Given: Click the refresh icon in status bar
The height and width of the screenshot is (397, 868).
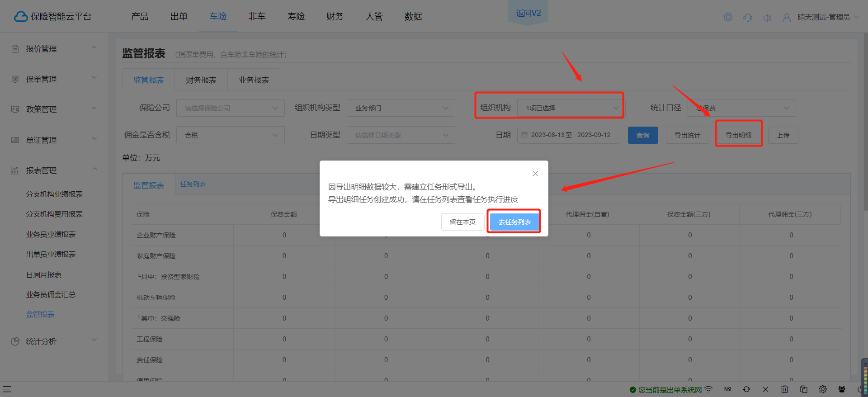Looking at the screenshot, I should 746,389.
